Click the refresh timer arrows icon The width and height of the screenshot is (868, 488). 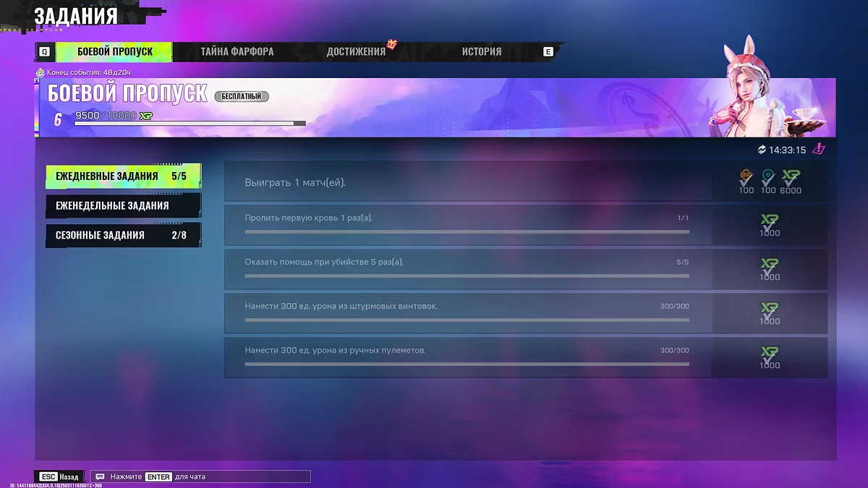[x=762, y=150]
